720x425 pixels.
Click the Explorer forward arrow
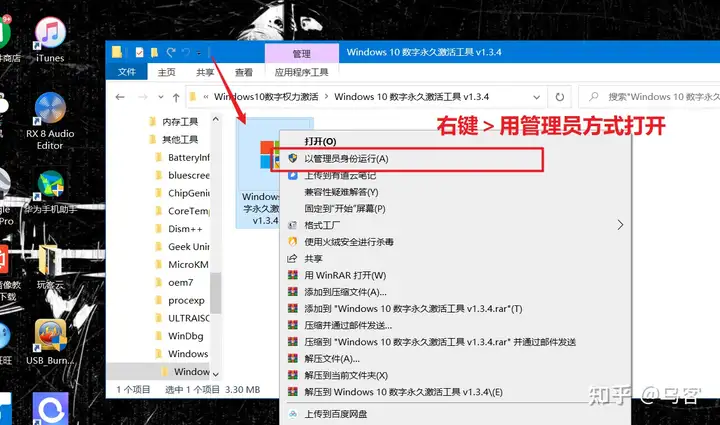click(143, 97)
